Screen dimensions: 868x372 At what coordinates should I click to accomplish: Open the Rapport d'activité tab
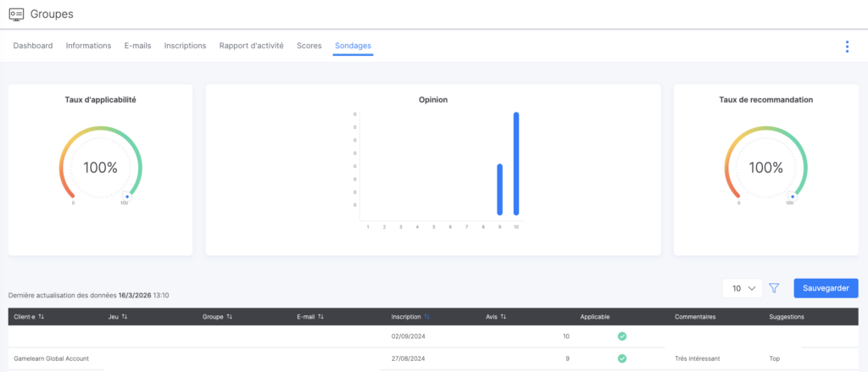pyautogui.click(x=251, y=46)
